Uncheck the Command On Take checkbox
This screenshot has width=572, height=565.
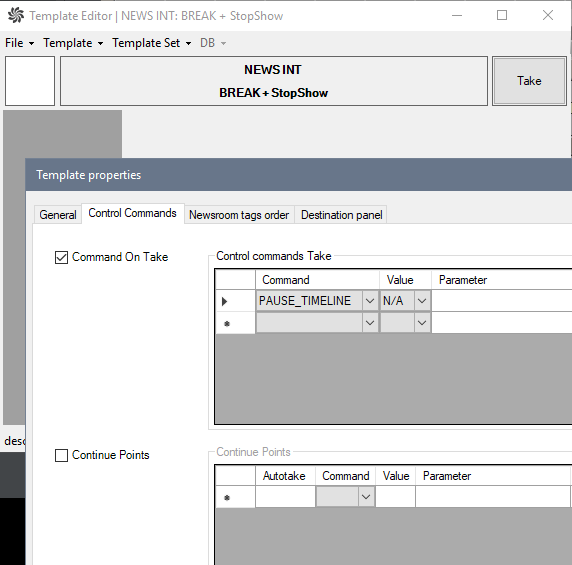[x=61, y=257]
